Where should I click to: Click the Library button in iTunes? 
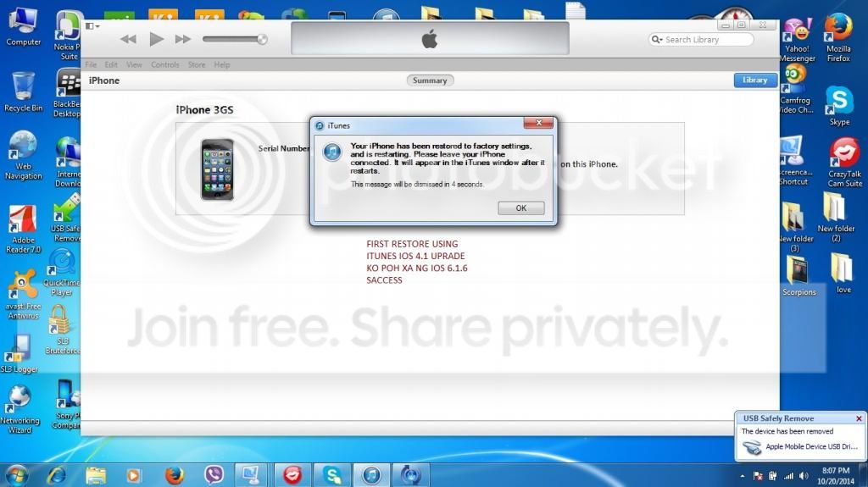[754, 80]
